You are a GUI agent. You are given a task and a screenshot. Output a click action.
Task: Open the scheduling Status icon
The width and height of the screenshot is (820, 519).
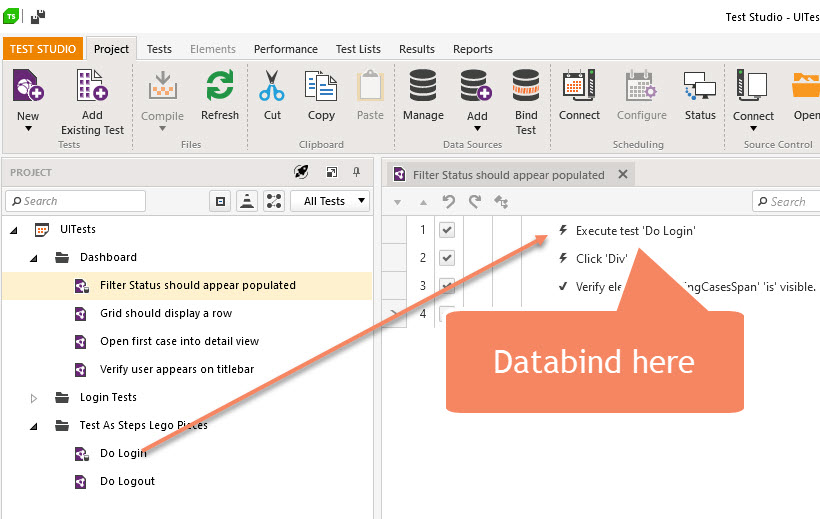click(700, 87)
